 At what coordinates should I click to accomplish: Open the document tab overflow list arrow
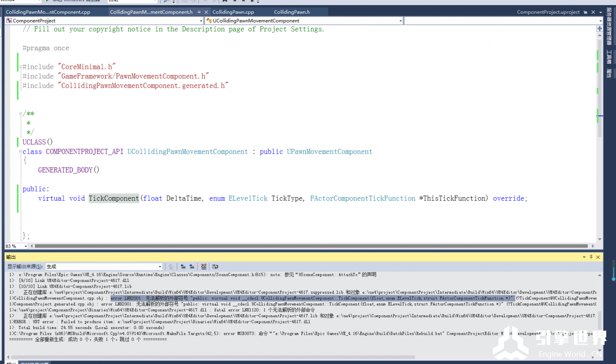pos(600,12)
